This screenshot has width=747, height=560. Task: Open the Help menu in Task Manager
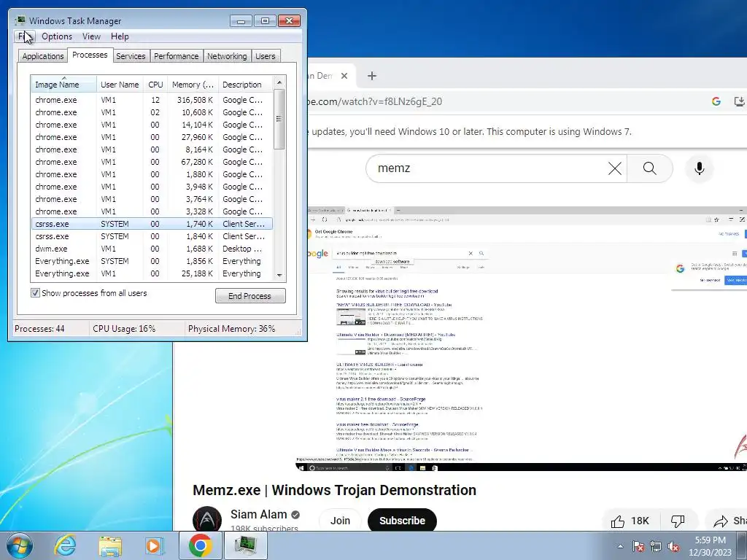120,36
